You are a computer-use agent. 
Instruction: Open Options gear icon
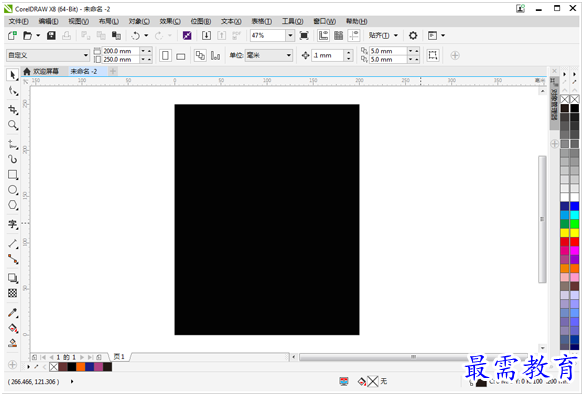pos(413,35)
